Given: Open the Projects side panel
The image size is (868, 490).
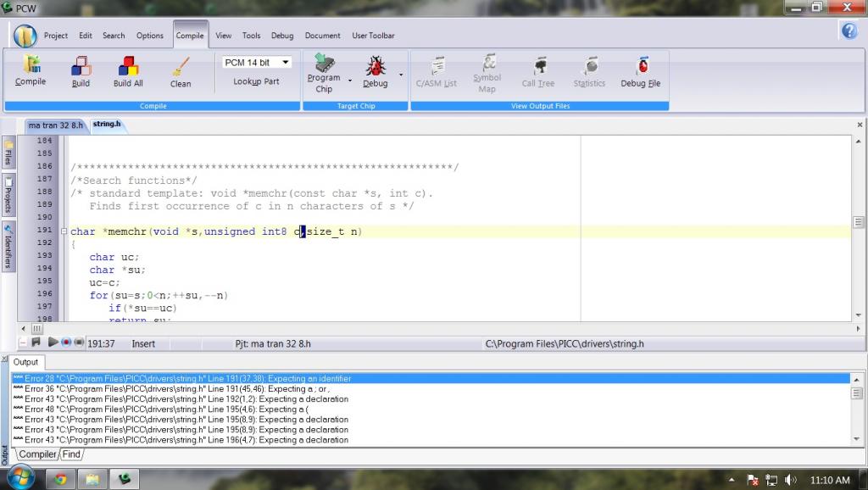Looking at the screenshot, I should click(x=8, y=195).
